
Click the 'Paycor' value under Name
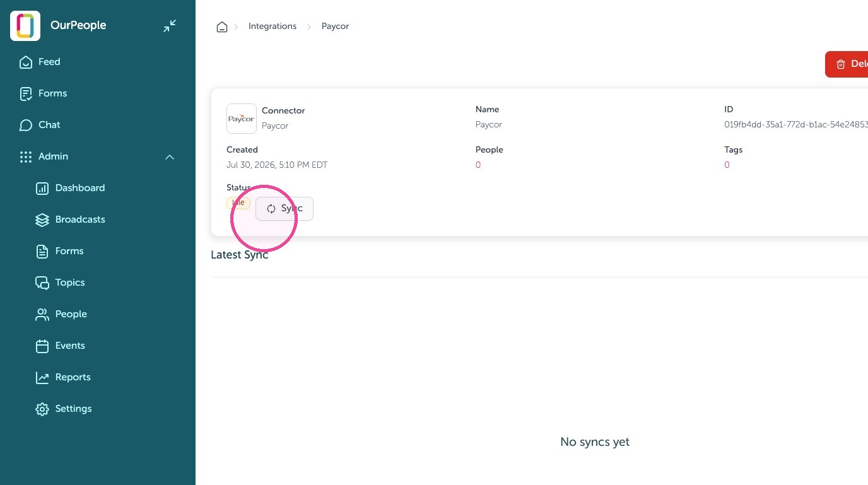(x=489, y=124)
